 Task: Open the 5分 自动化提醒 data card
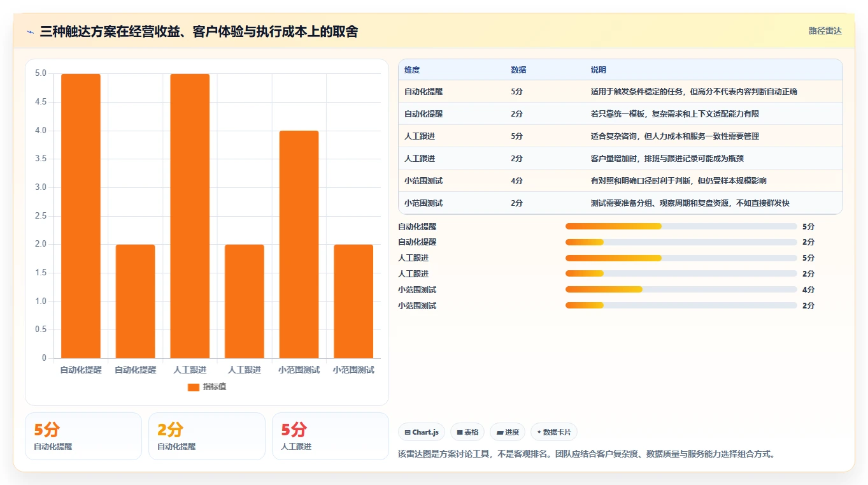(x=83, y=437)
